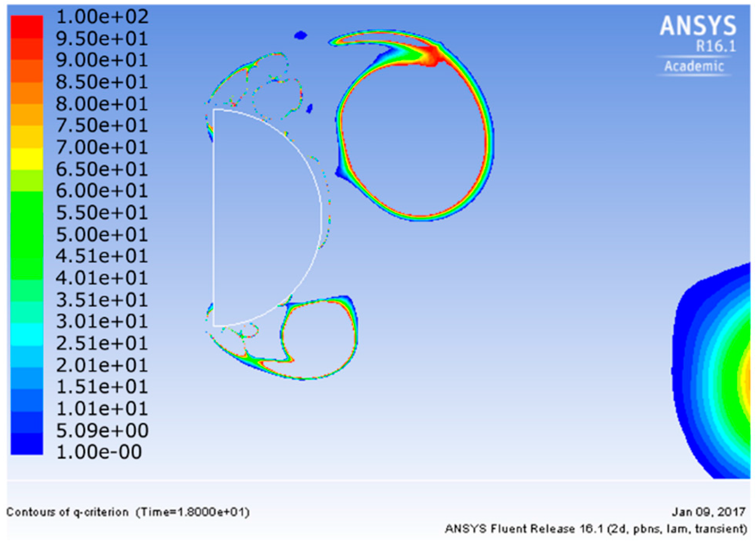Click the ANSYS logo text
This screenshot has height=548, width=756.
[698, 26]
